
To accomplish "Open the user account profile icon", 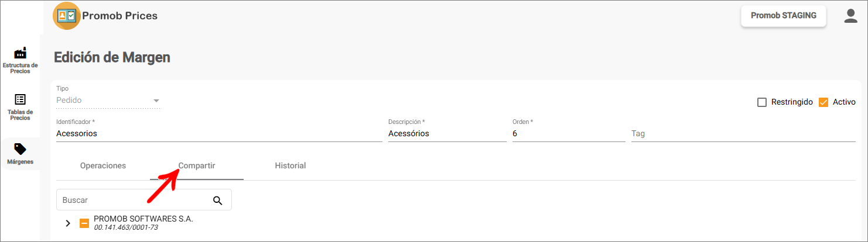I will coord(850,16).
